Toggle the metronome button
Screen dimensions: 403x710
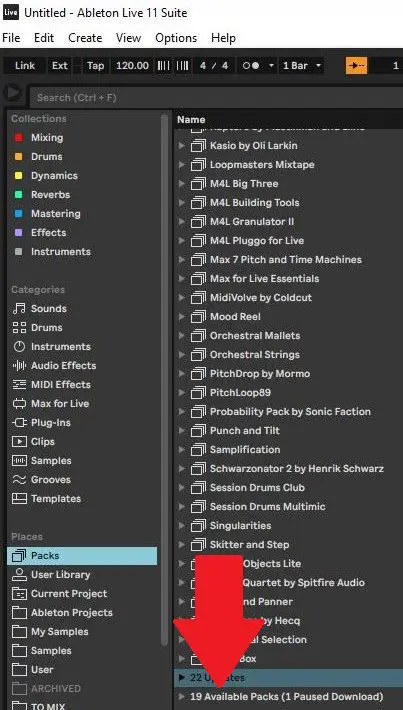click(251, 66)
